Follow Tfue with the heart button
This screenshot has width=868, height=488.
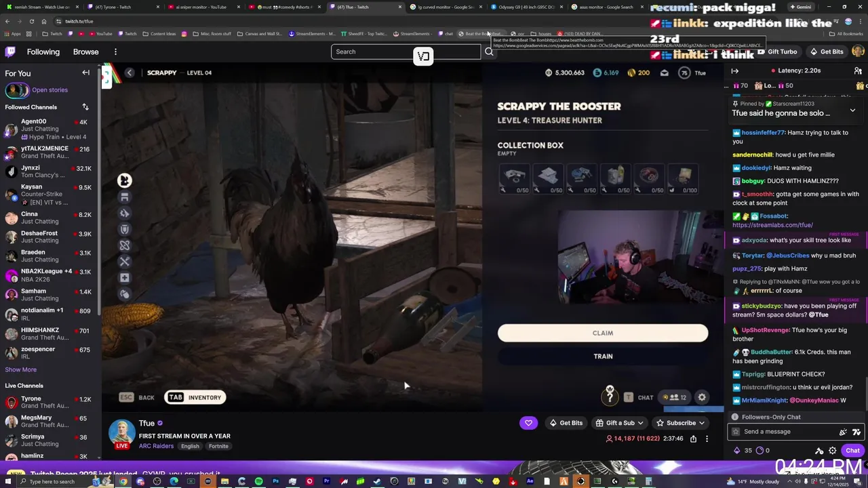coord(528,423)
